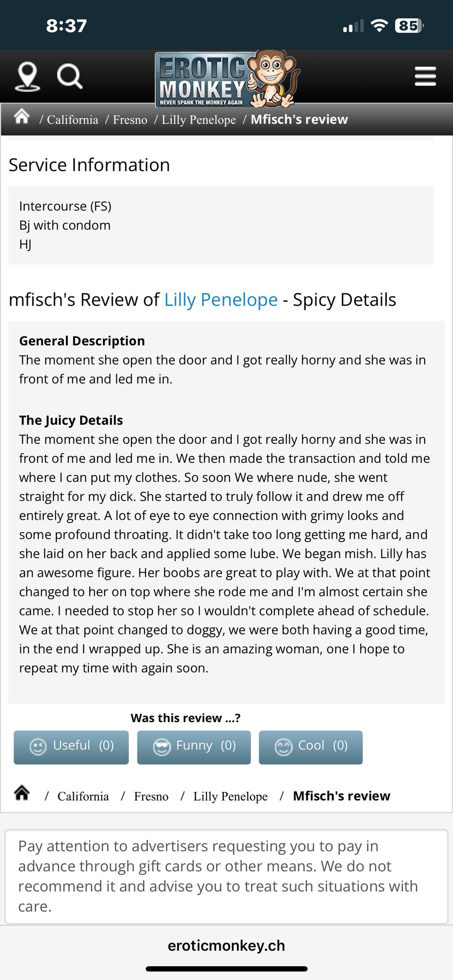Screen dimensions: 453x980
Task: Go to California in the dark breadcrumb bar
Action: click(x=73, y=120)
